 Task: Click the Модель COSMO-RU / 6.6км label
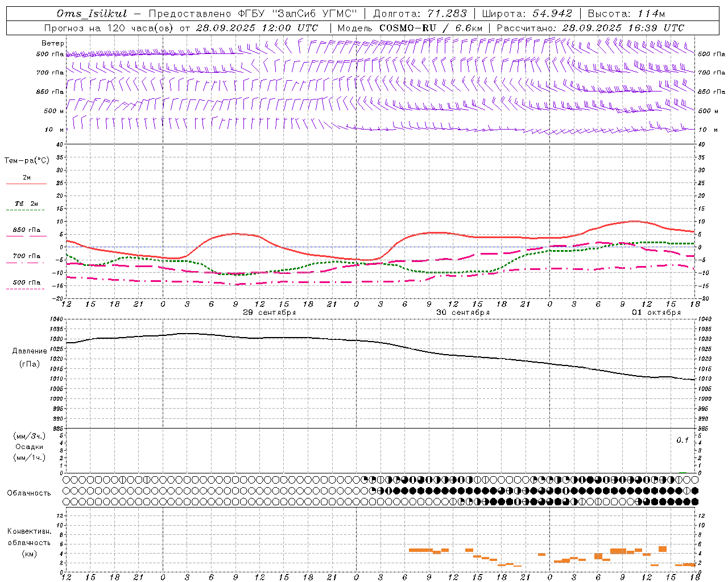tap(410, 28)
